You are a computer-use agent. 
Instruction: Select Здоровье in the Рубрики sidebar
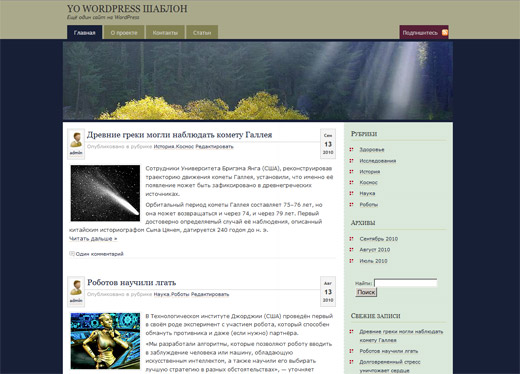click(372, 150)
